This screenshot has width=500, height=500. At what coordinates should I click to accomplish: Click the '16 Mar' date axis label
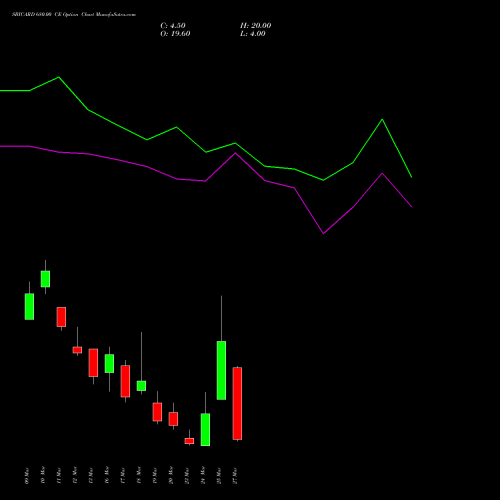coord(107,476)
